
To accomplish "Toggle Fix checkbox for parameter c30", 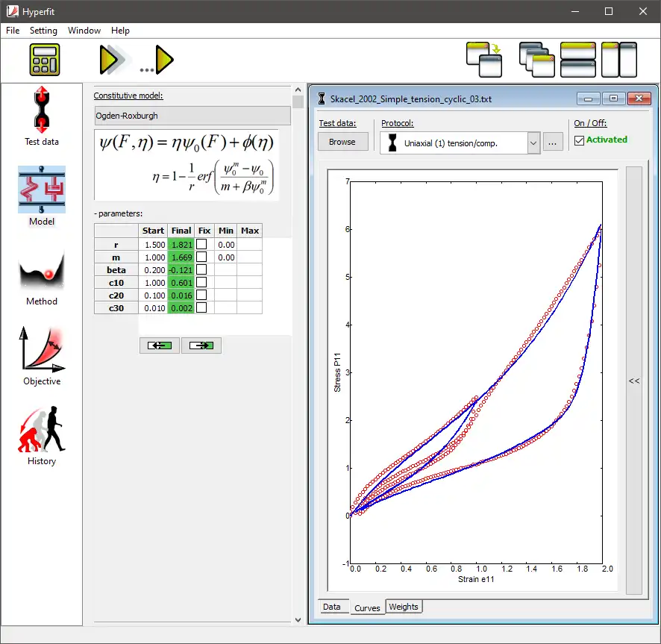I will pyautogui.click(x=201, y=307).
